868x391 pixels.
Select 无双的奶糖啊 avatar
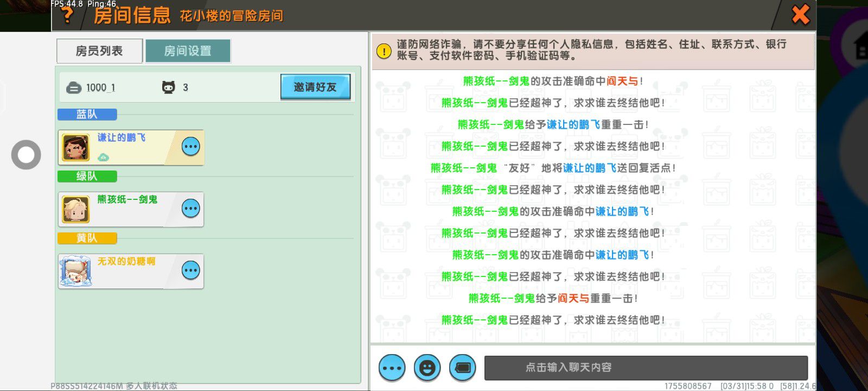click(x=75, y=272)
